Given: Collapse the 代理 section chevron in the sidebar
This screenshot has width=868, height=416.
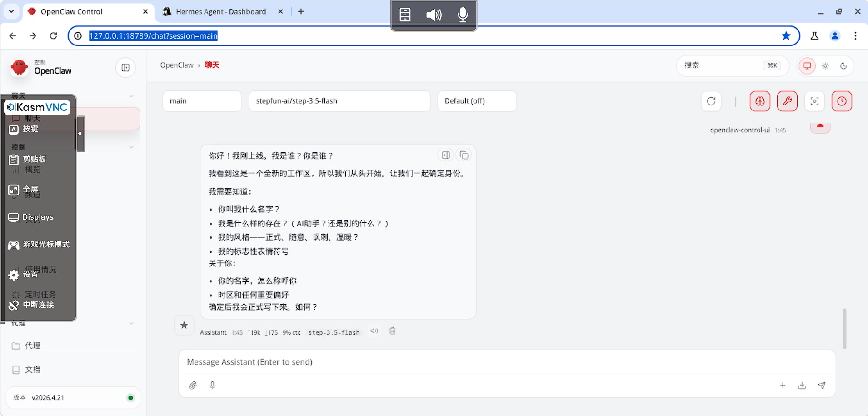Looking at the screenshot, I should click(x=131, y=323).
